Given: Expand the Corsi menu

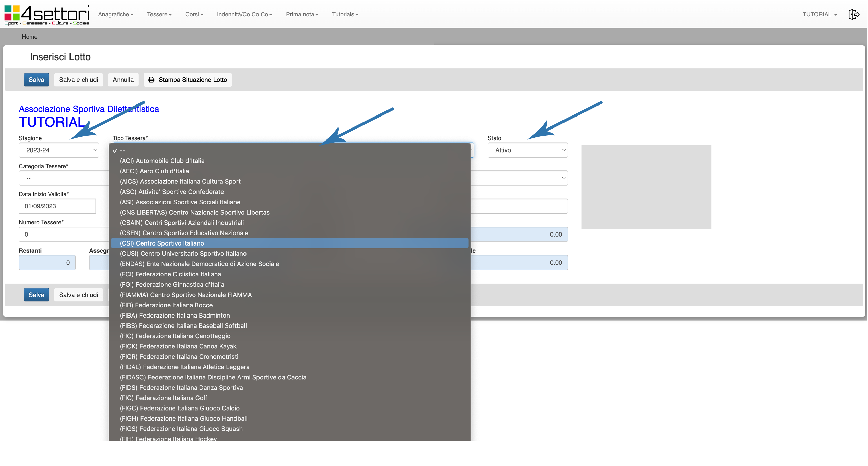Looking at the screenshot, I should [x=194, y=15].
